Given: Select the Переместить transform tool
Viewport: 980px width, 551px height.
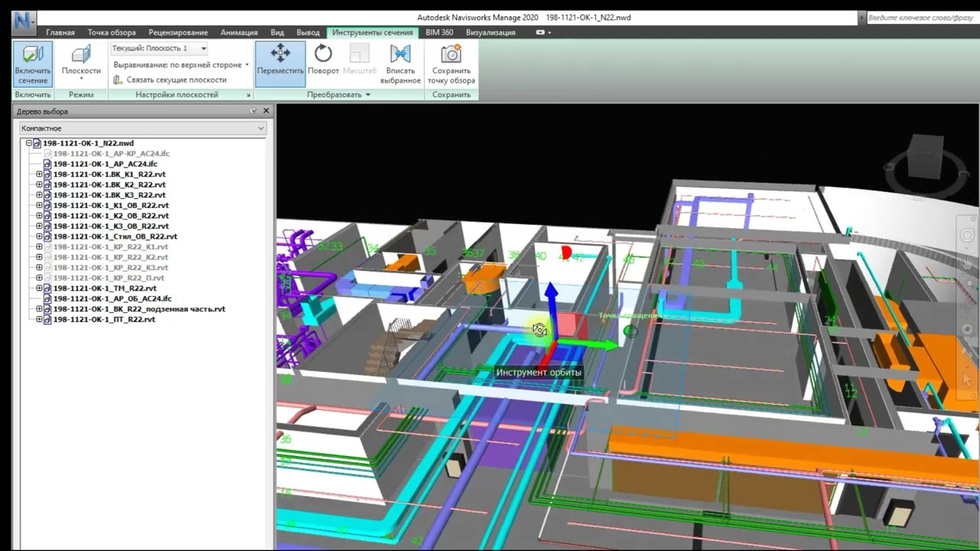Looking at the screenshot, I should coord(280,64).
